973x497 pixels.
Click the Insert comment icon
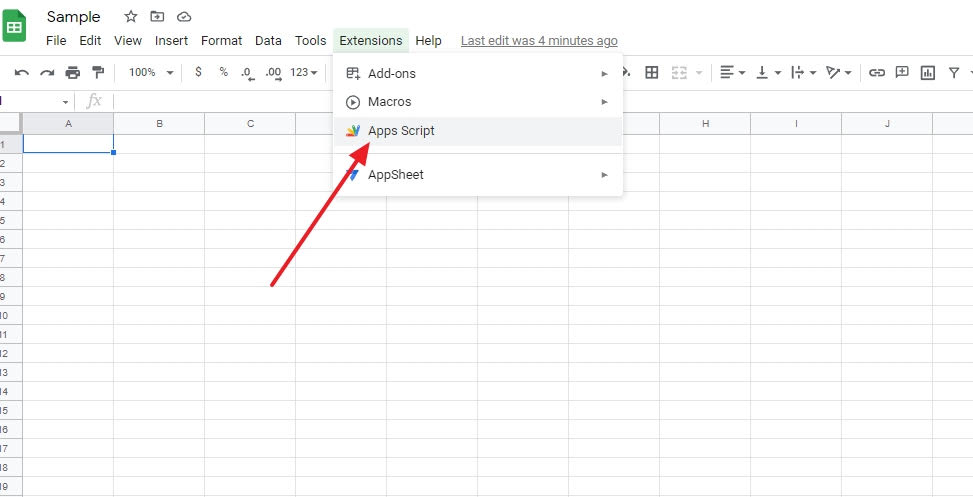902,72
